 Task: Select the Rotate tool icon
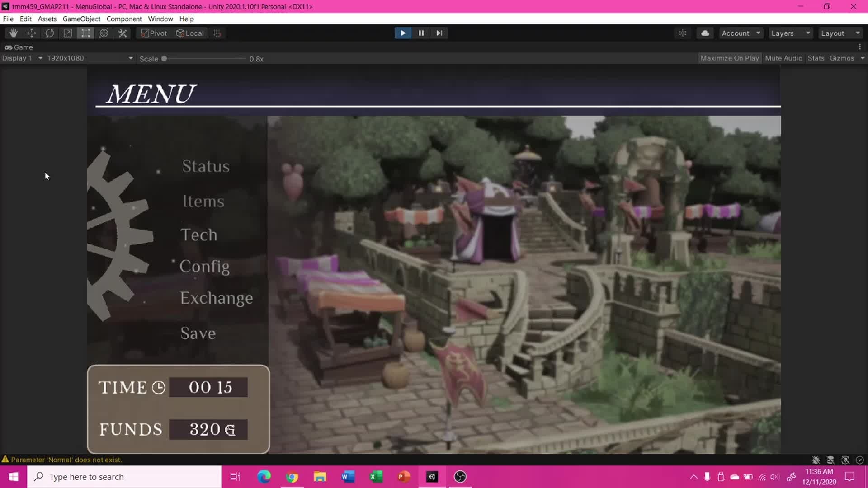pyautogui.click(x=50, y=33)
